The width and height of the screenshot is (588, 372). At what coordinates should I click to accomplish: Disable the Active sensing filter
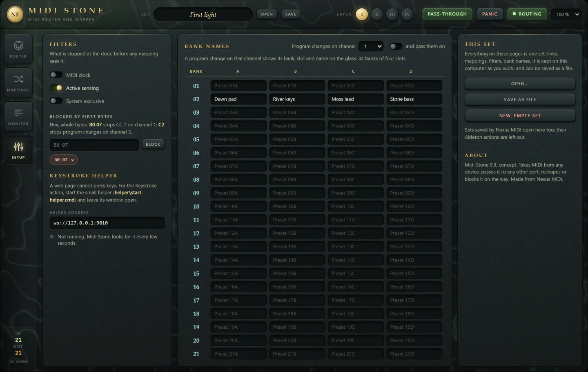coord(56,88)
